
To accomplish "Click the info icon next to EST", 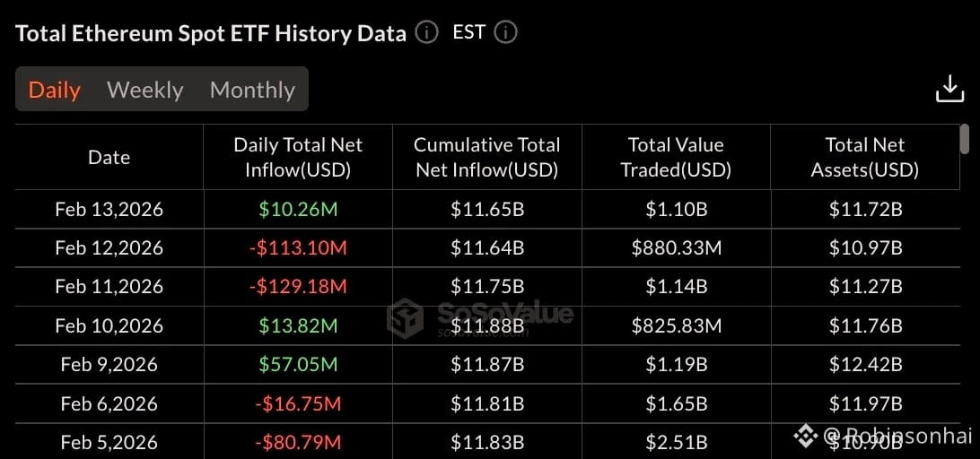I will click(x=505, y=32).
